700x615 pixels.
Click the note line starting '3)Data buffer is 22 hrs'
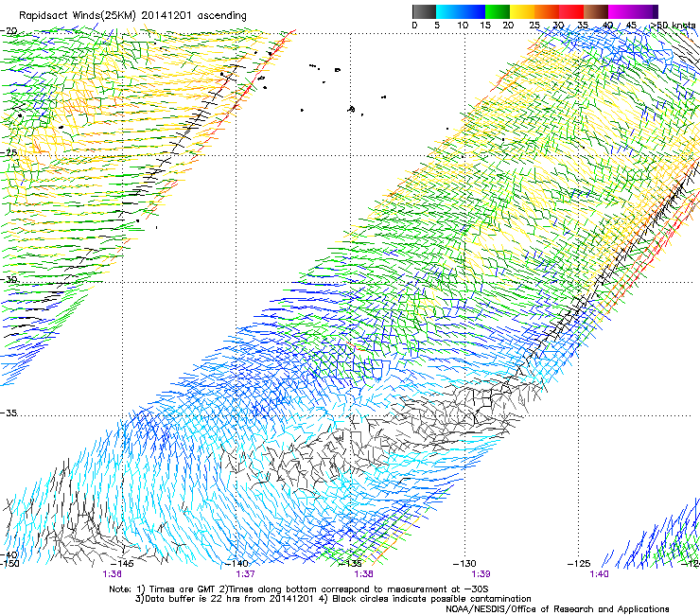[x=333, y=599]
